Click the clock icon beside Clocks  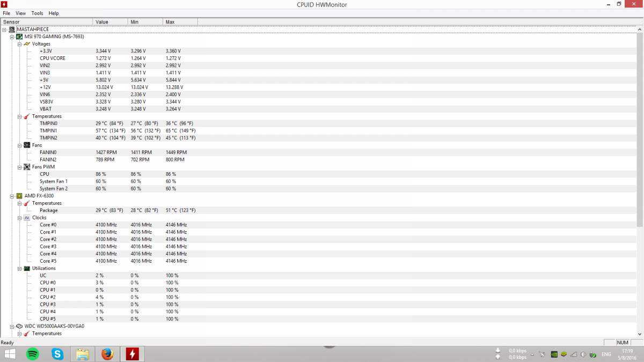27,218
